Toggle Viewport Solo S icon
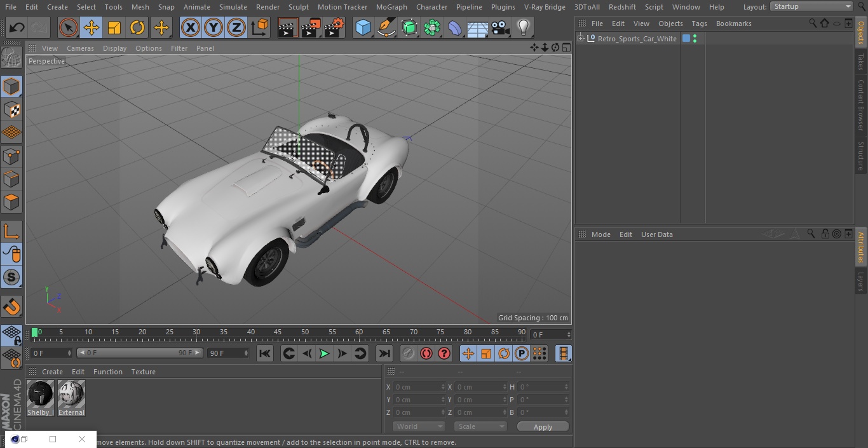The width and height of the screenshot is (868, 448). pyautogui.click(x=11, y=277)
